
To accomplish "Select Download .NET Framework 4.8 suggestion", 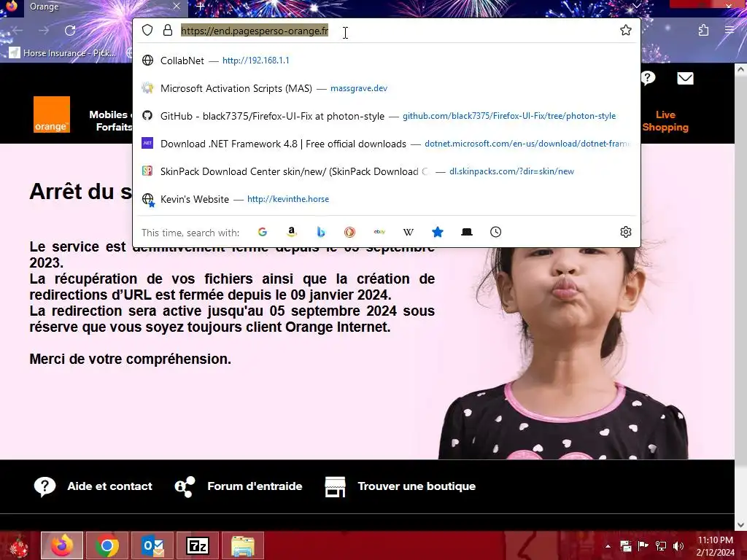I will 387,144.
